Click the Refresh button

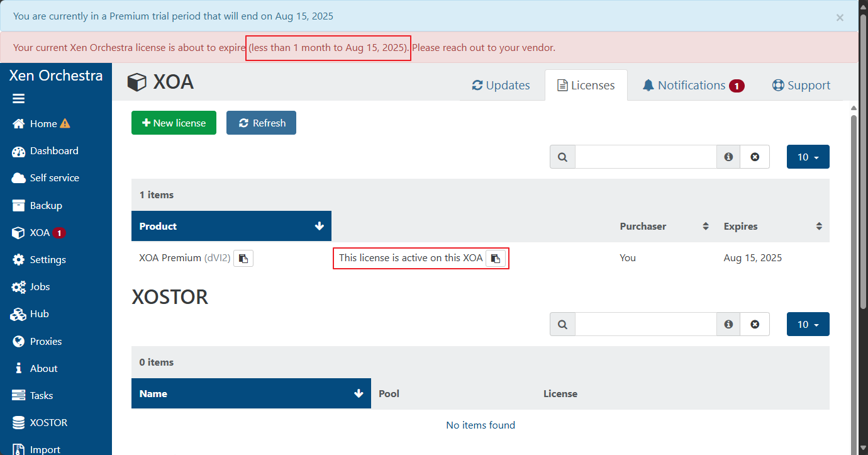pos(261,123)
